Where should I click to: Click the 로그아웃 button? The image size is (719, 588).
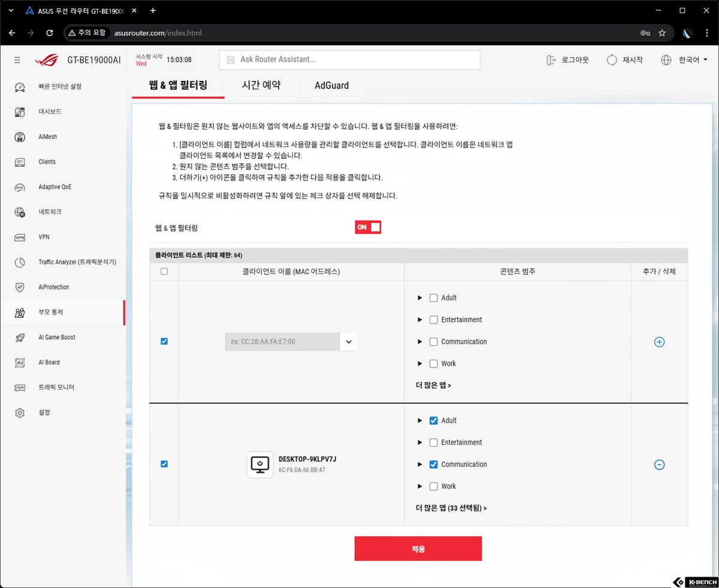tap(567, 60)
